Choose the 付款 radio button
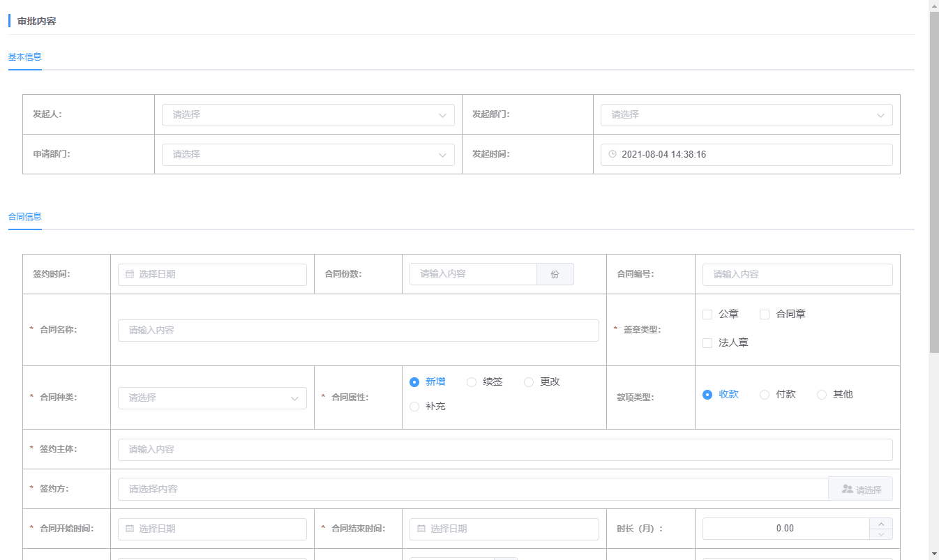This screenshot has width=939, height=560. [765, 395]
